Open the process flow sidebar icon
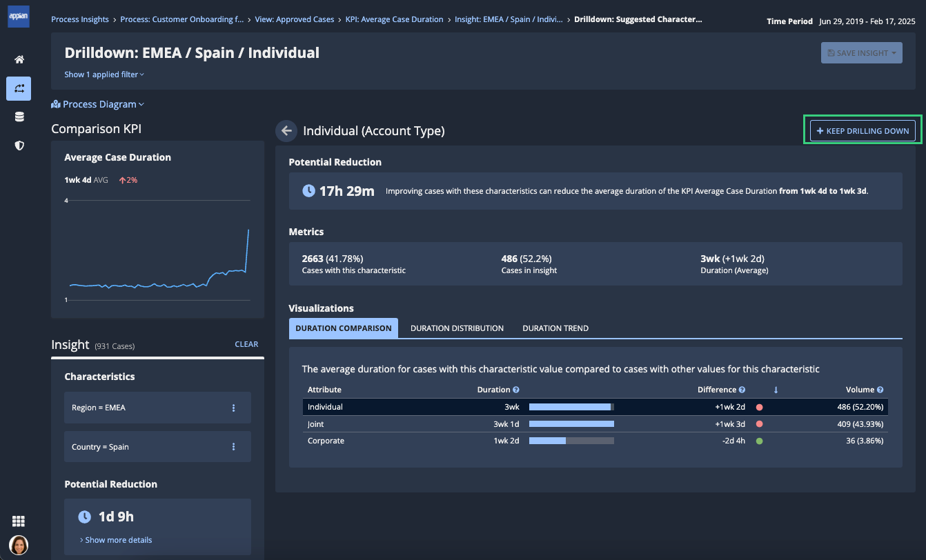This screenshot has height=560, width=926. click(x=19, y=88)
